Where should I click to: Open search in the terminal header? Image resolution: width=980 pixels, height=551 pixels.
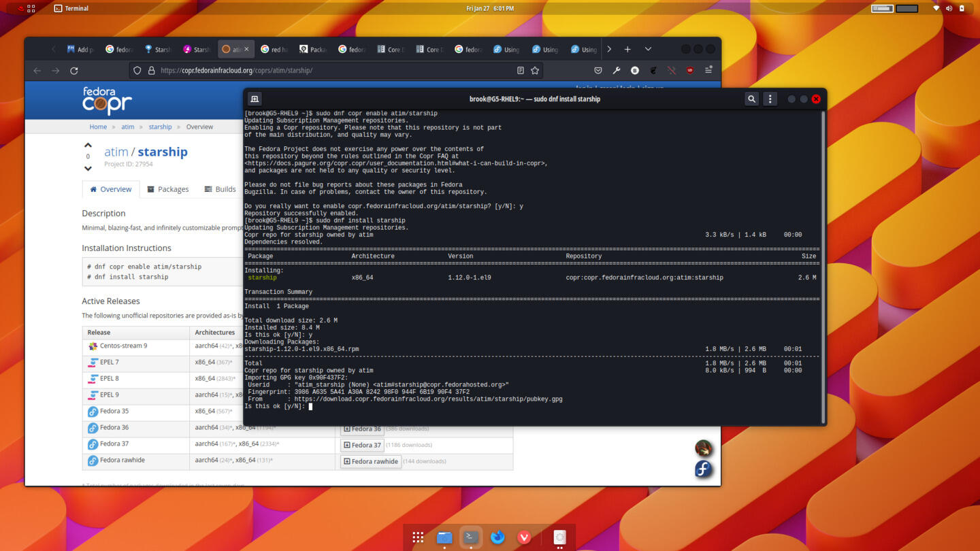[x=751, y=99]
